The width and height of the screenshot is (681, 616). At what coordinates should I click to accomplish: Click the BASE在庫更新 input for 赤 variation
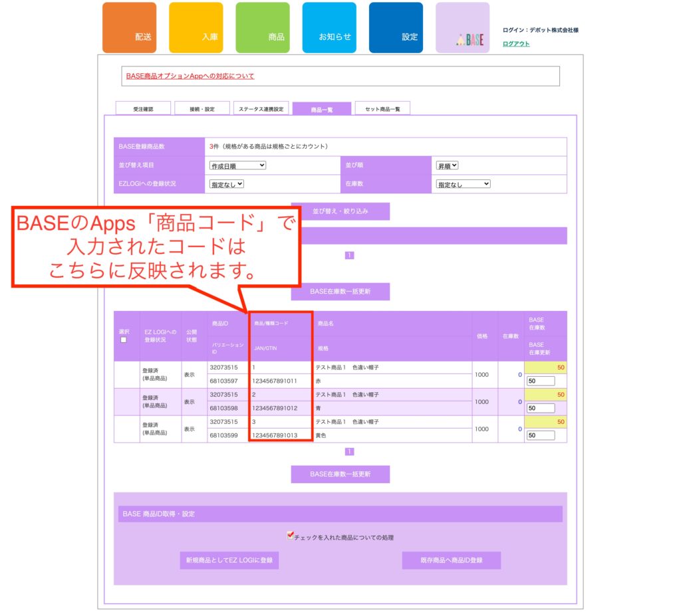(540, 381)
